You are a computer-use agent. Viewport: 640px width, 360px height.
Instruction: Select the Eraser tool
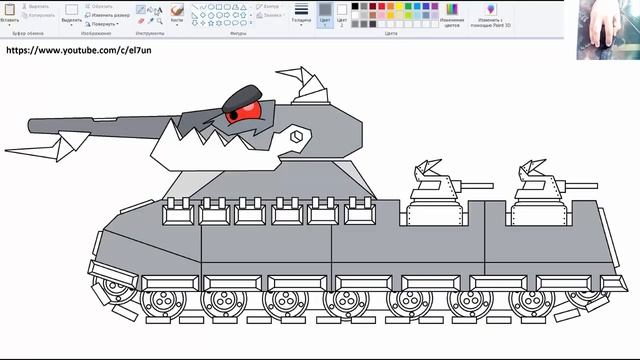tap(141, 20)
